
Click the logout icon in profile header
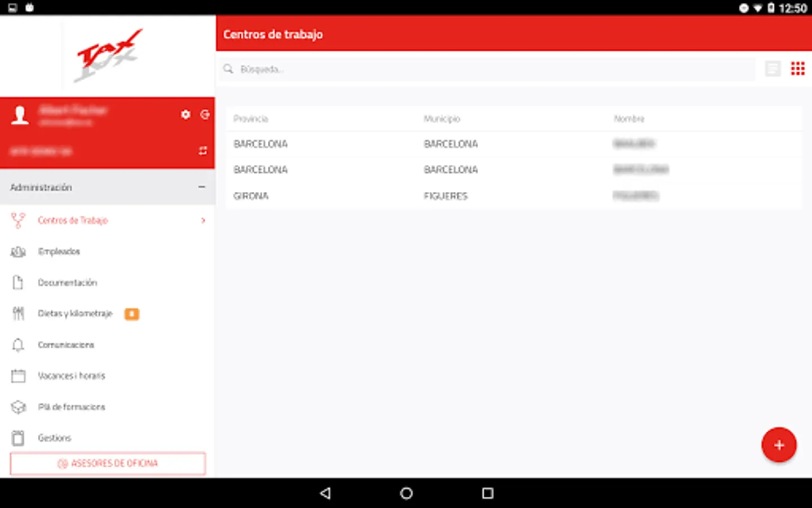(x=205, y=114)
